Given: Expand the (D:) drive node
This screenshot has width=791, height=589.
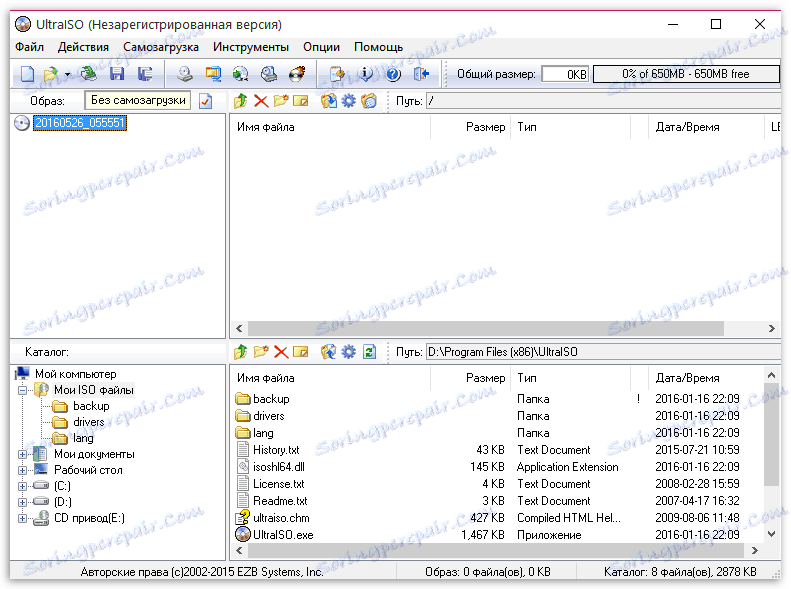Looking at the screenshot, I should pos(22,502).
